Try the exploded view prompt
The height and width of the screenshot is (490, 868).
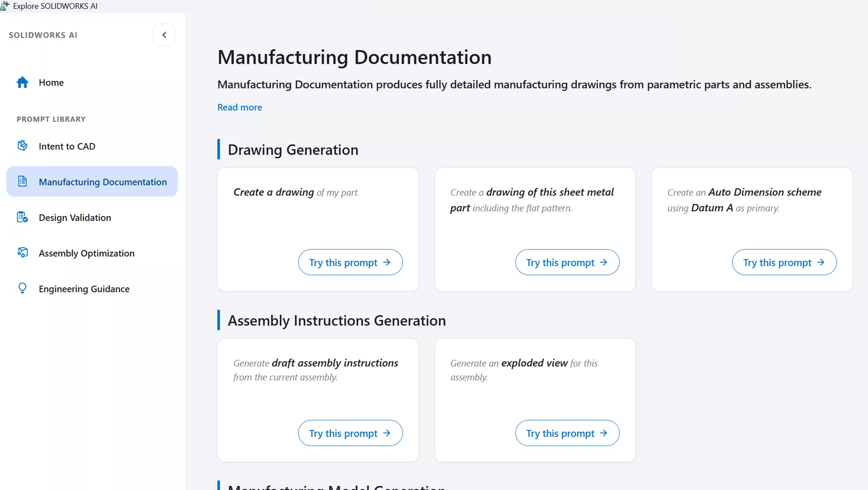point(567,433)
